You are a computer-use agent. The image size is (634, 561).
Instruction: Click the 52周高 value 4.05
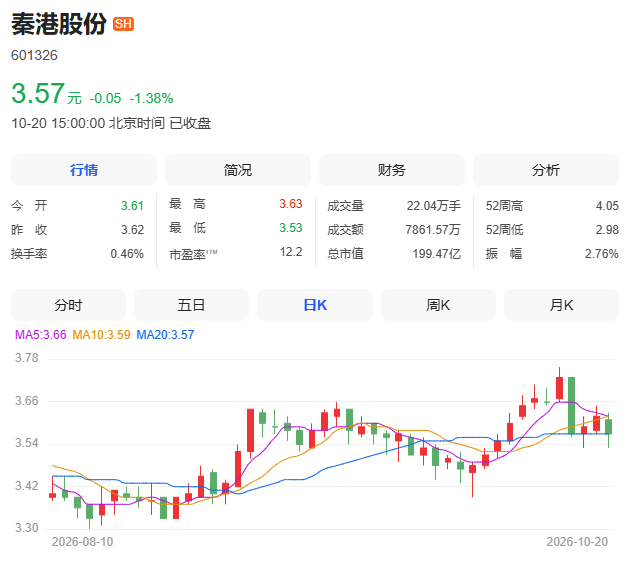tap(607, 206)
